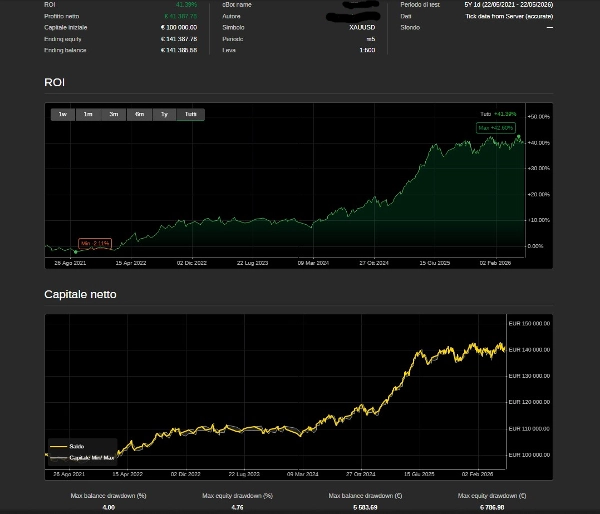Toggle the Capitale Min/Max legend entry

(83, 458)
